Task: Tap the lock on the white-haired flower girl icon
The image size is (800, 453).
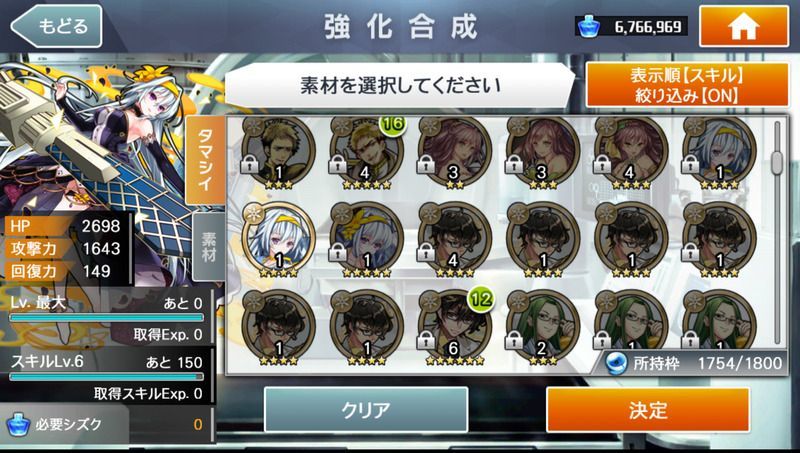Action: click(337, 251)
